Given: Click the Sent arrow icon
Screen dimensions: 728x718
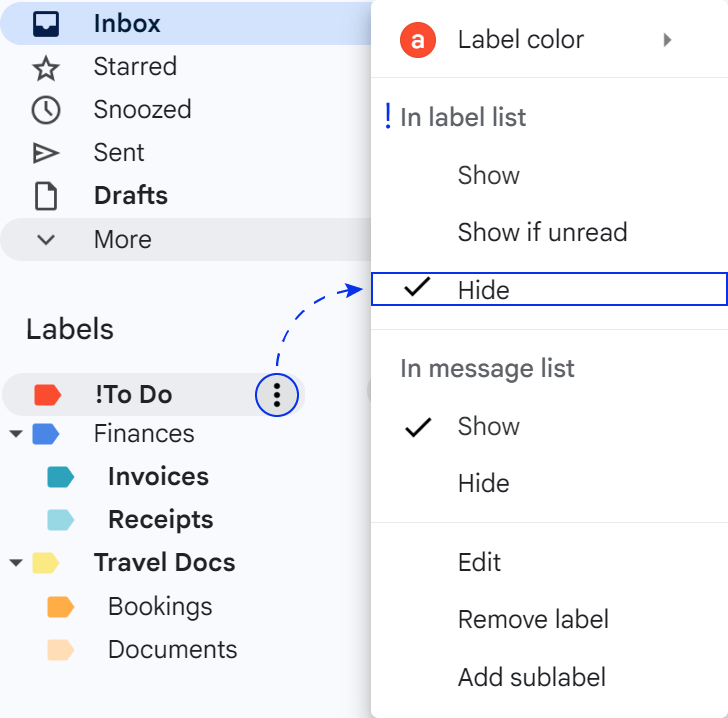Looking at the screenshot, I should (x=46, y=153).
